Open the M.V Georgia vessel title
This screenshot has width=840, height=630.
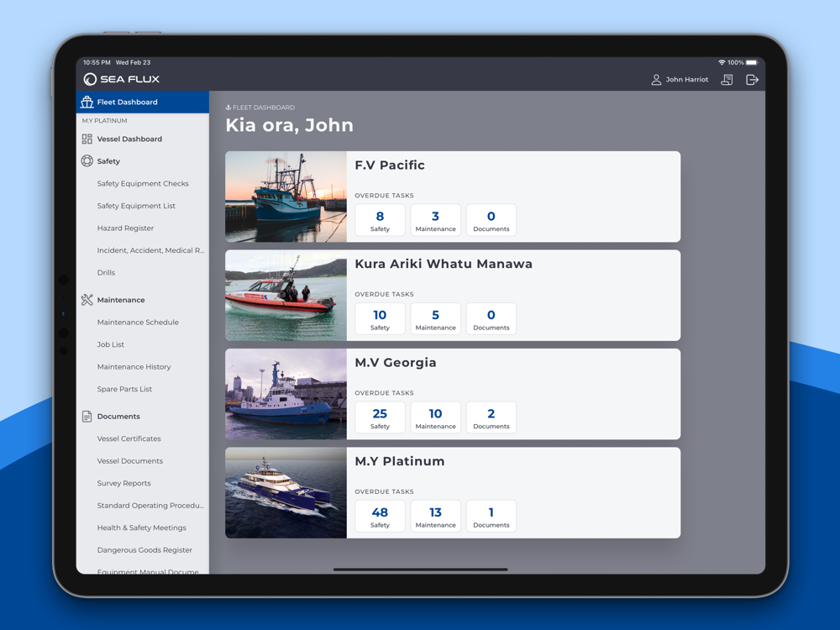click(396, 363)
